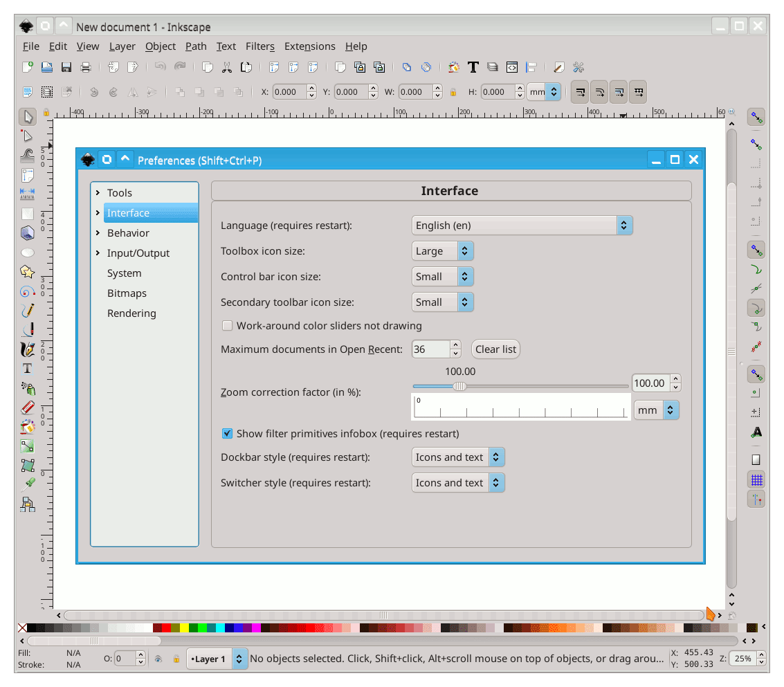Select the Spray tool
This screenshot has width=784, height=687.
click(28, 388)
